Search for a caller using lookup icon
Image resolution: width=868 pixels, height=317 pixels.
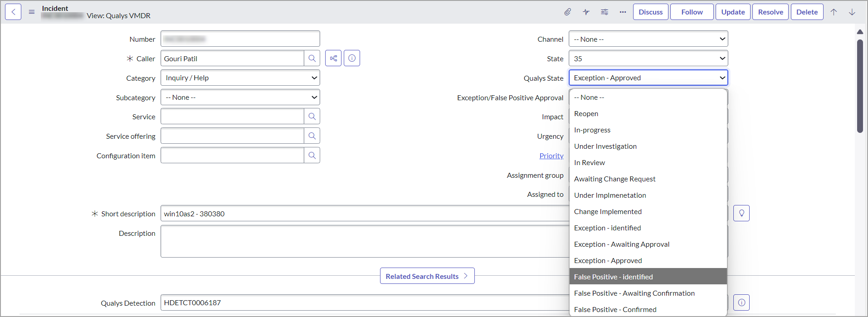pyautogui.click(x=312, y=59)
